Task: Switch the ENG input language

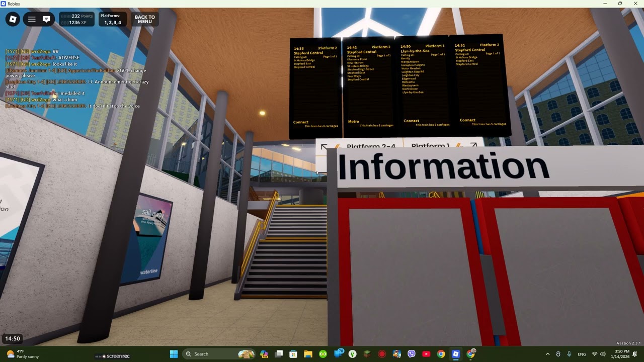Action: (x=582, y=354)
